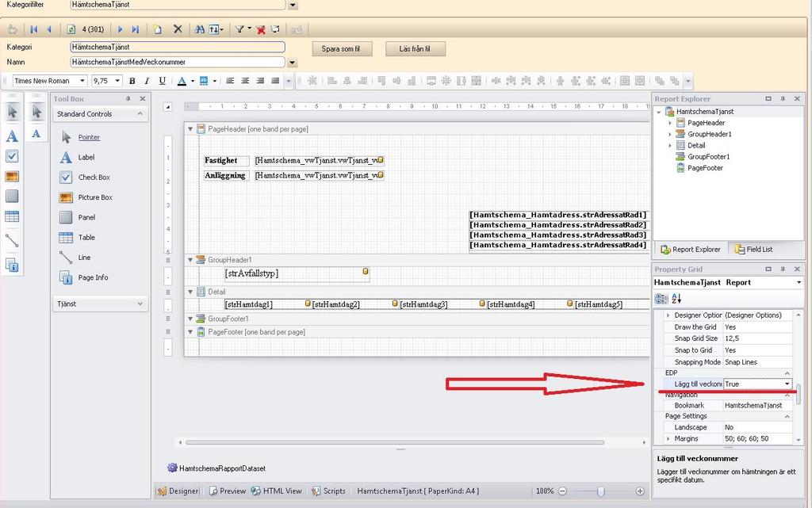Delete record using the black X icon
Viewport: 812px width, 508px height.
[x=178, y=29]
